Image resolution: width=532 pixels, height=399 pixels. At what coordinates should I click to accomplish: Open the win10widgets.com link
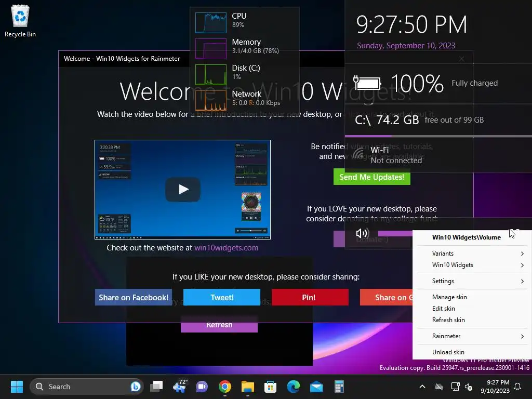point(227,248)
